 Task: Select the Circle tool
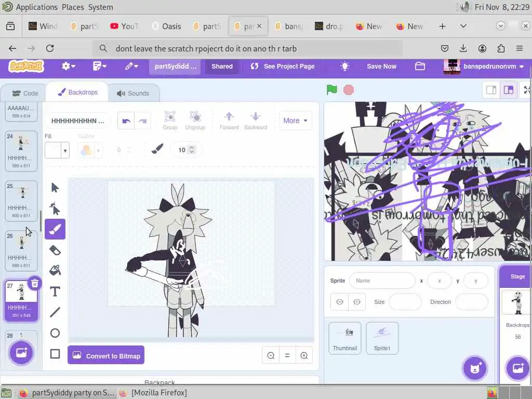pyautogui.click(x=55, y=333)
